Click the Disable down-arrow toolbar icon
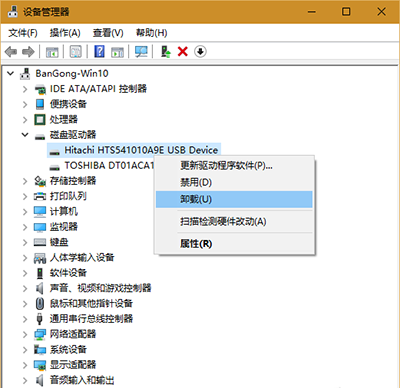This screenshot has height=388, width=400. point(200,52)
